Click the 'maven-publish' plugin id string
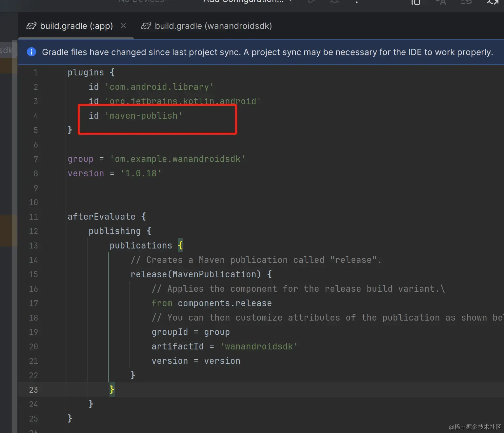This screenshot has height=433, width=504. 144,116
